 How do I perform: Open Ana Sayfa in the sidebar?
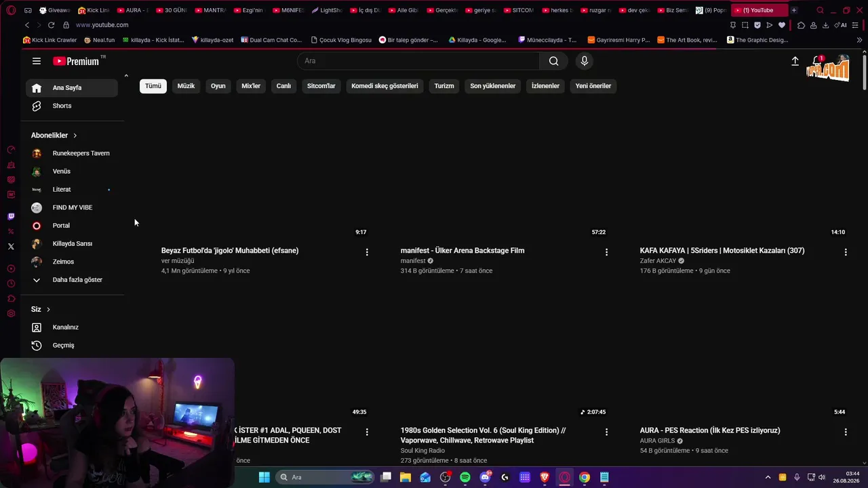point(72,87)
